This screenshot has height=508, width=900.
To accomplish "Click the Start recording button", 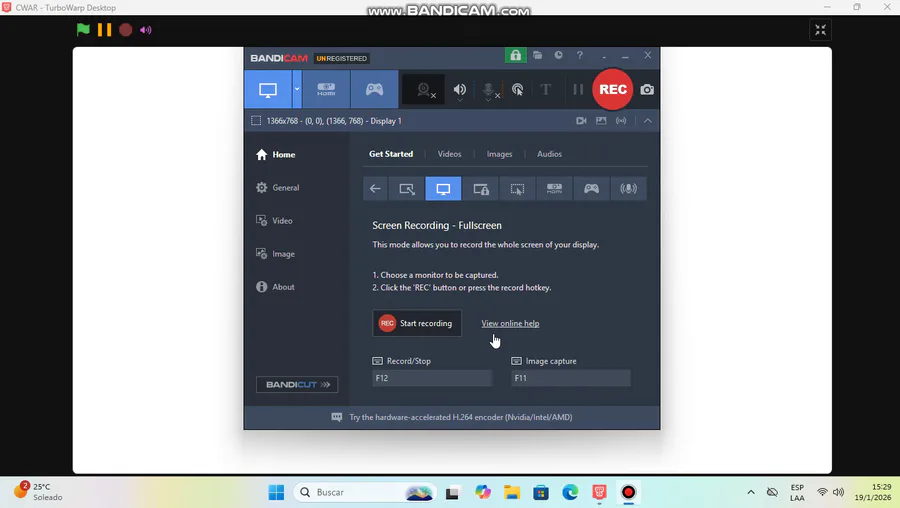I will [417, 323].
